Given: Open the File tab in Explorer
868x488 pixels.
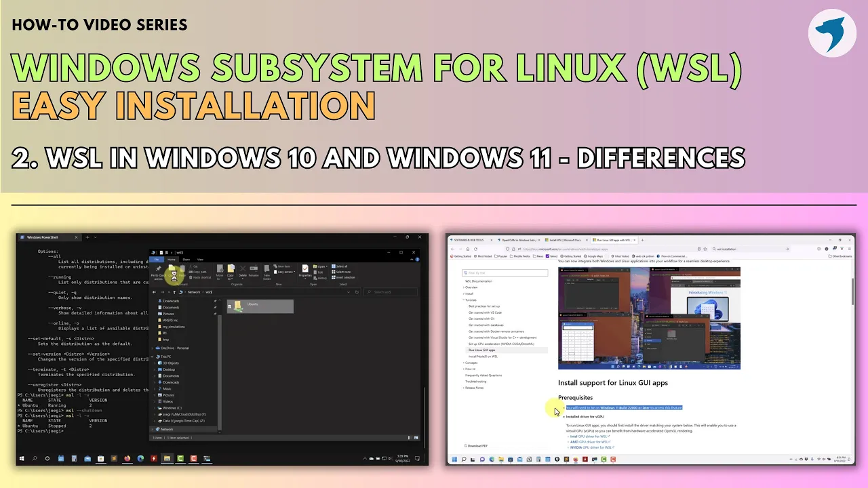Looking at the screenshot, I should pyautogui.click(x=157, y=260).
